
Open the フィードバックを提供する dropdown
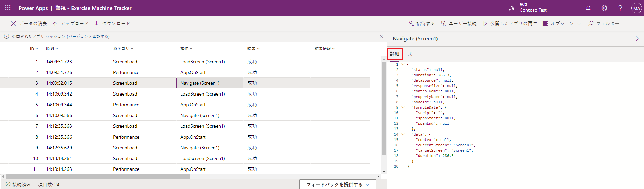pyautogui.click(x=338, y=184)
